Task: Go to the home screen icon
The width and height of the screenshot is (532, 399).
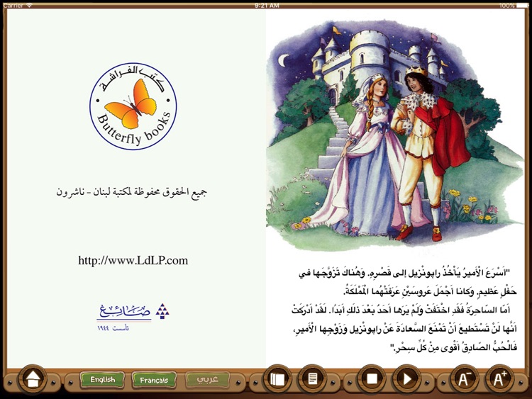Action: point(33,378)
